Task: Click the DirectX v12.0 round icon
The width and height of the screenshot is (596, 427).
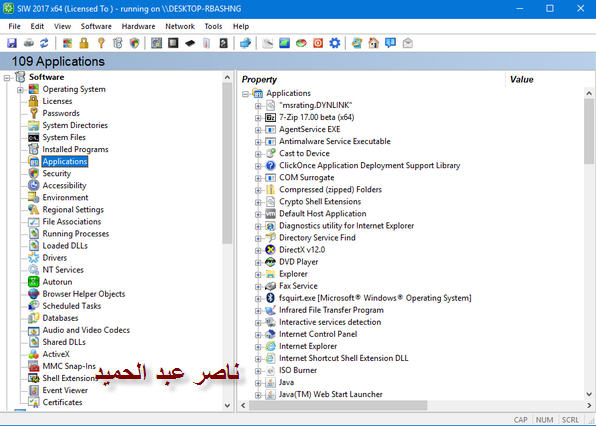Action: pos(270,250)
